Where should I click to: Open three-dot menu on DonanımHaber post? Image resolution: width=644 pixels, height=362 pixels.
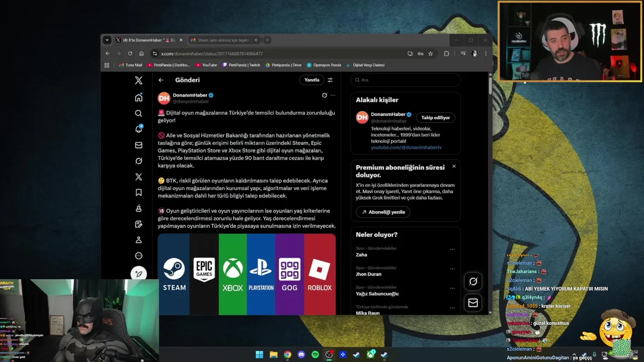pos(333,95)
